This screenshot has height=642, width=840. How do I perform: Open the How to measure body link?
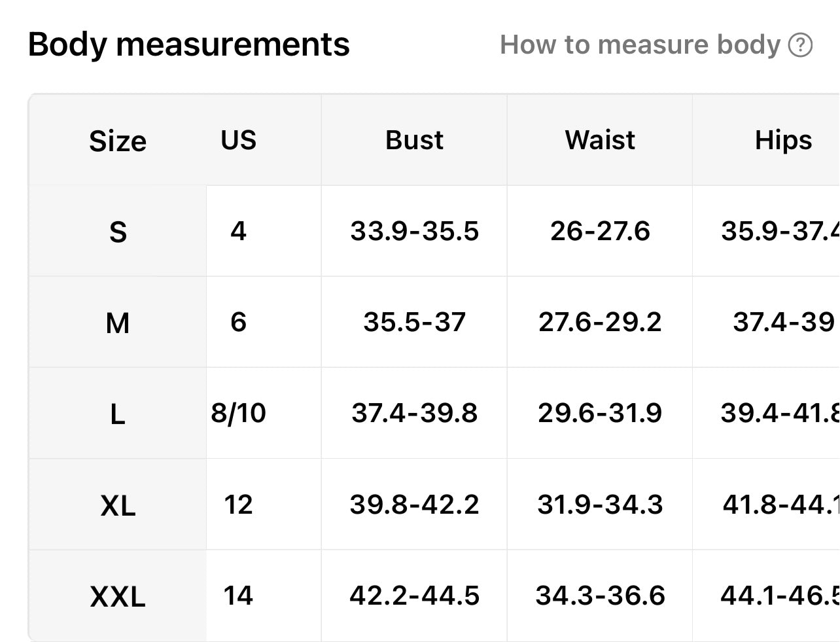[640, 45]
